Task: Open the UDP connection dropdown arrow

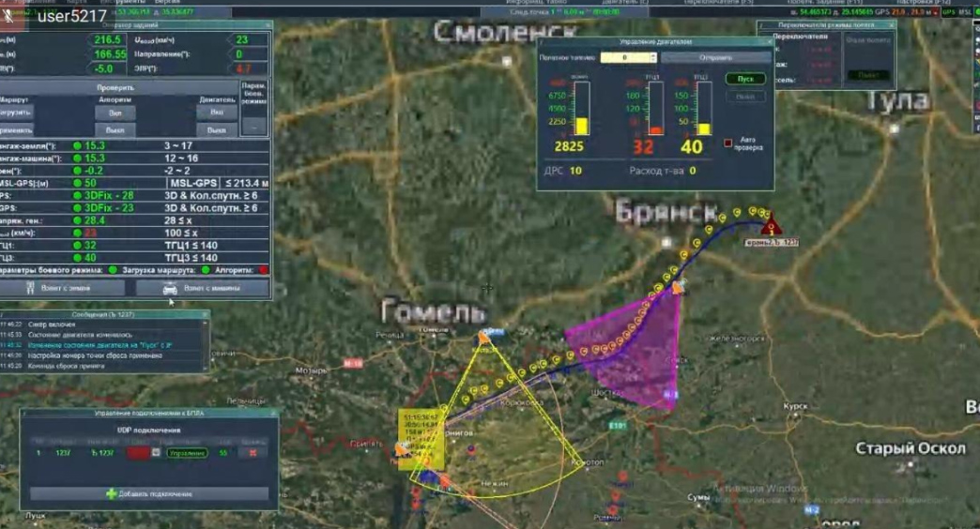Action: 155,452
